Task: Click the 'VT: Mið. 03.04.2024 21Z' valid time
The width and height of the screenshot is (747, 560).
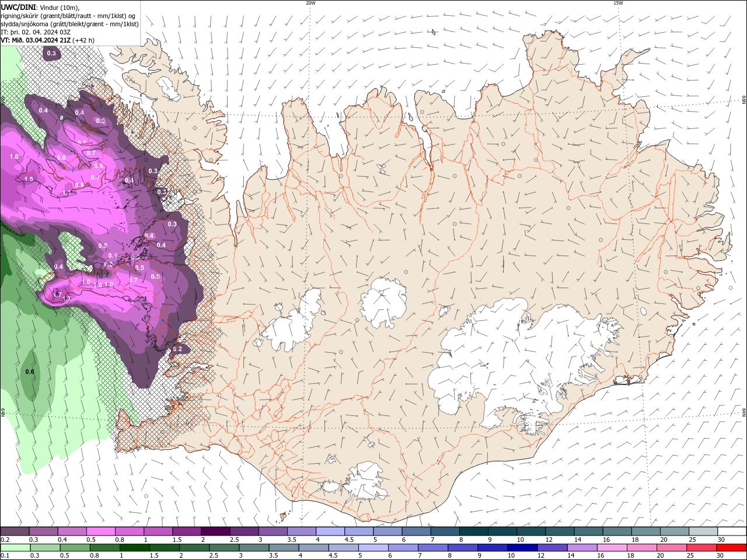Action: 36,40
